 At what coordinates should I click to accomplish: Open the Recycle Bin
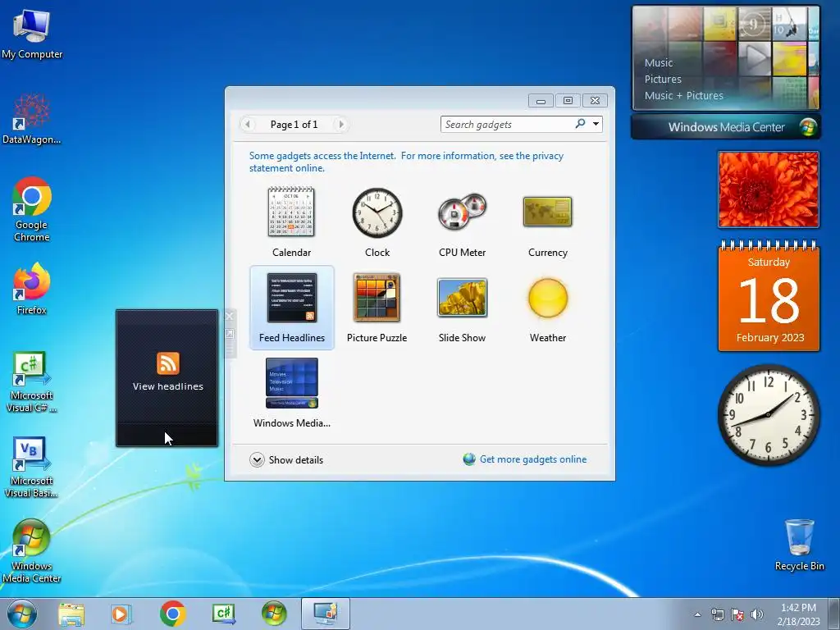click(799, 545)
